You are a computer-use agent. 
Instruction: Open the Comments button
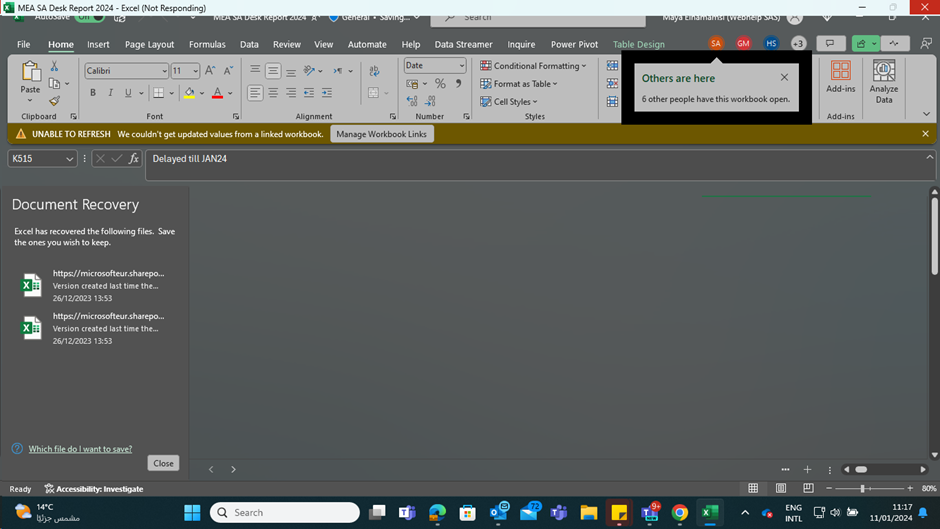(x=830, y=43)
